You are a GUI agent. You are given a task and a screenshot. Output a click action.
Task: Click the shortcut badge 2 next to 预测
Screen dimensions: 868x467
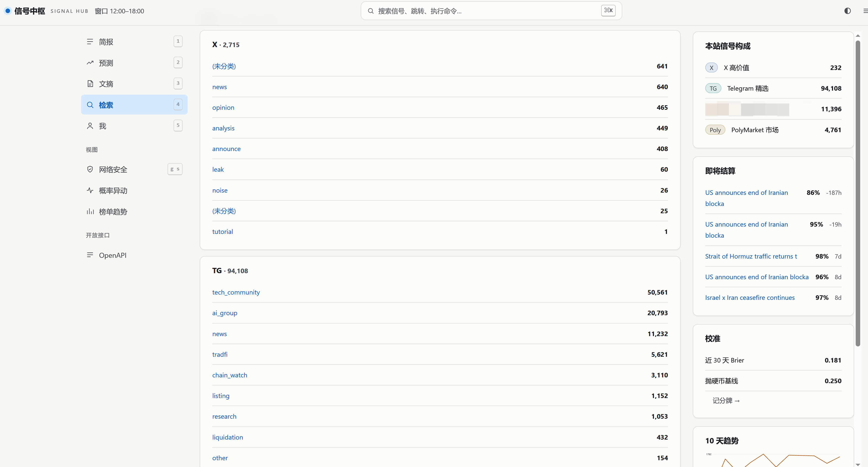pos(178,62)
